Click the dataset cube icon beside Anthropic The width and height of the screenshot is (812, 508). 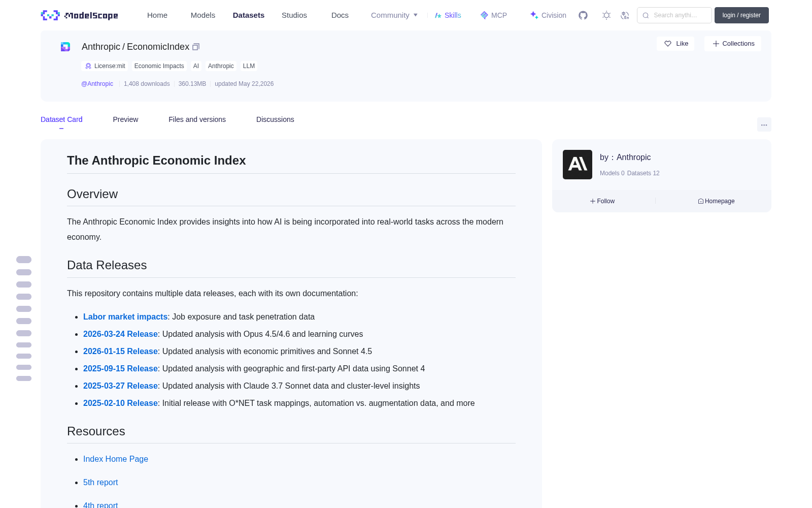(x=65, y=47)
